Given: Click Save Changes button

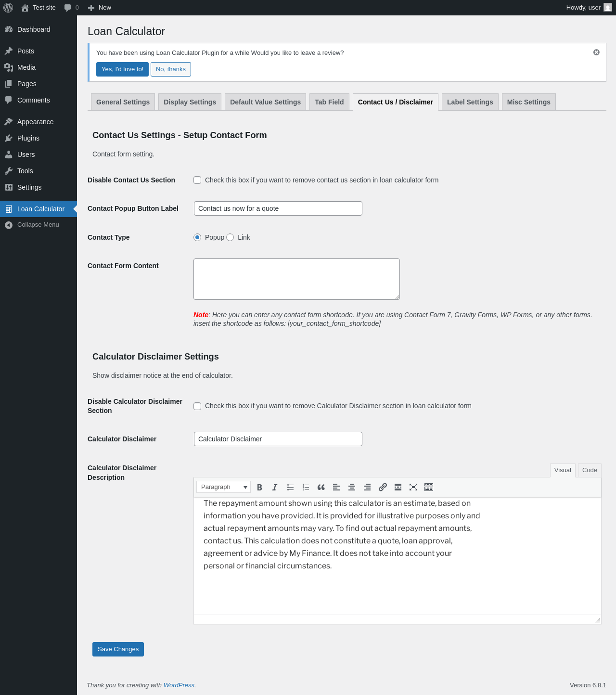Looking at the screenshot, I should click(118, 649).
